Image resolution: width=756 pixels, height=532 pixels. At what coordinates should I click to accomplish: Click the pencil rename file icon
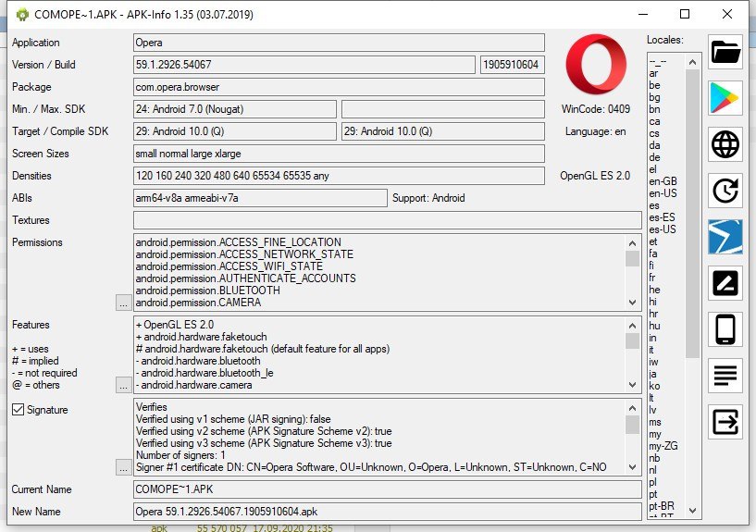click(x=725, y=283)
